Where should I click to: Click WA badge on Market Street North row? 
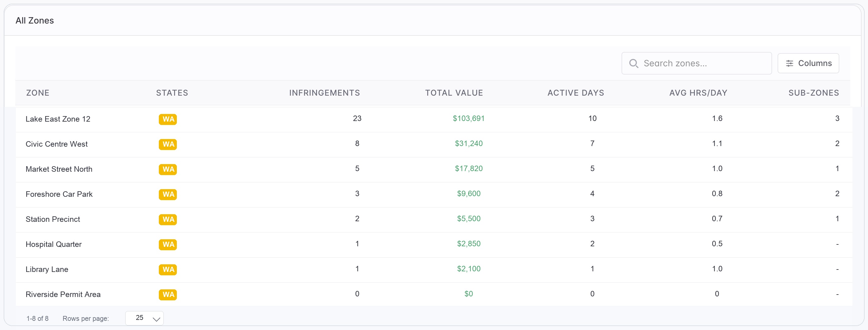(168, 169)
